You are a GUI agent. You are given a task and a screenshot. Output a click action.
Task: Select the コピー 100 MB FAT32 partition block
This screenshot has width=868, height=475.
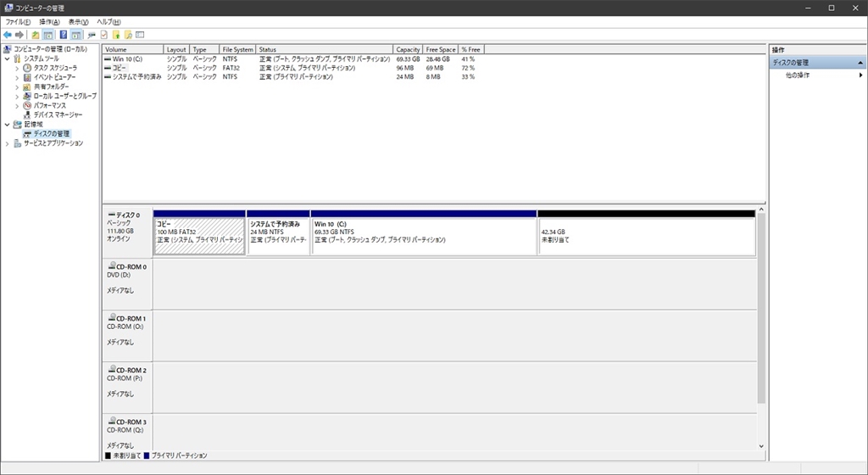pos(199,235)
